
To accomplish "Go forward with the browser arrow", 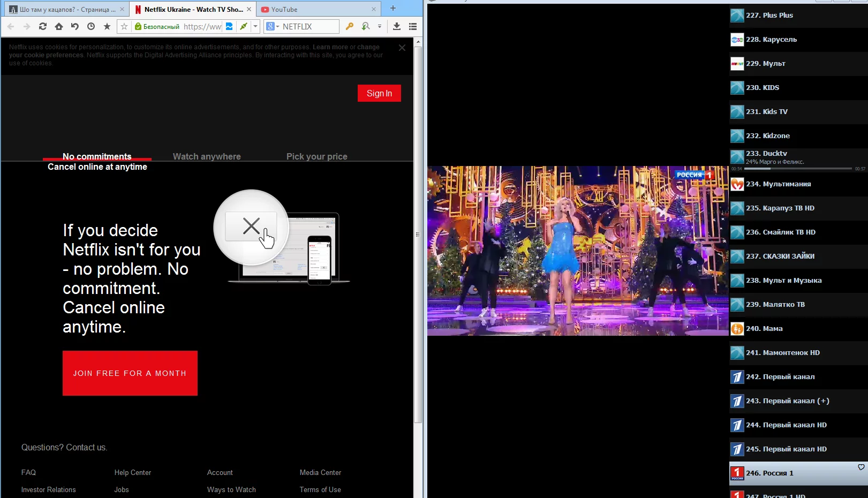I will click(x=27, y=26).
